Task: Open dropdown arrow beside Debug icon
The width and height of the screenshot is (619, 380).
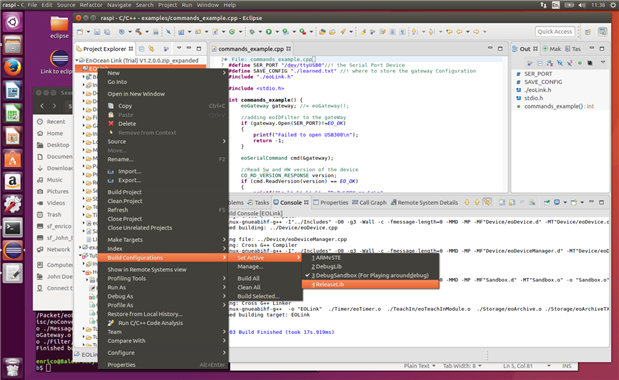Action: (260, 32)
